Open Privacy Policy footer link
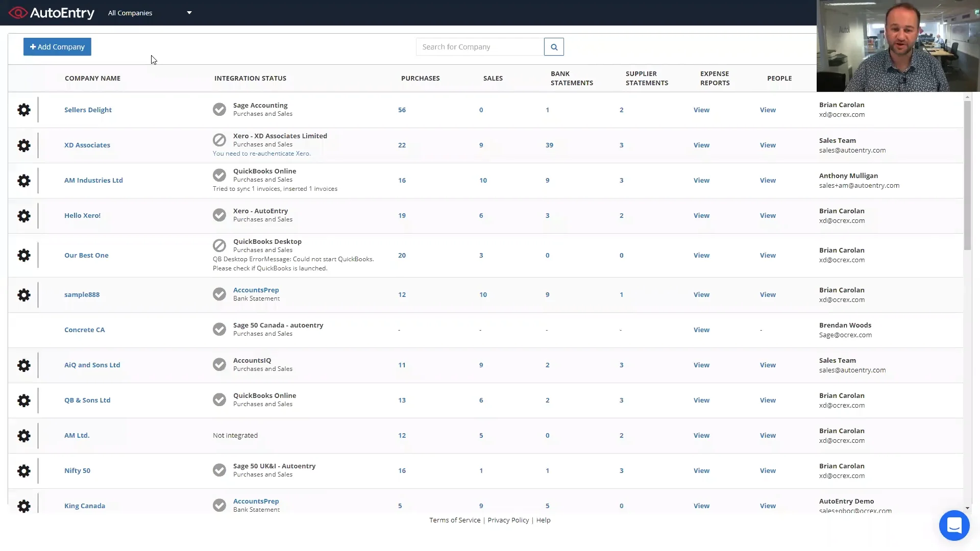Screen dimensions: 980x551 pyautogui.click(x=508, y=520)
